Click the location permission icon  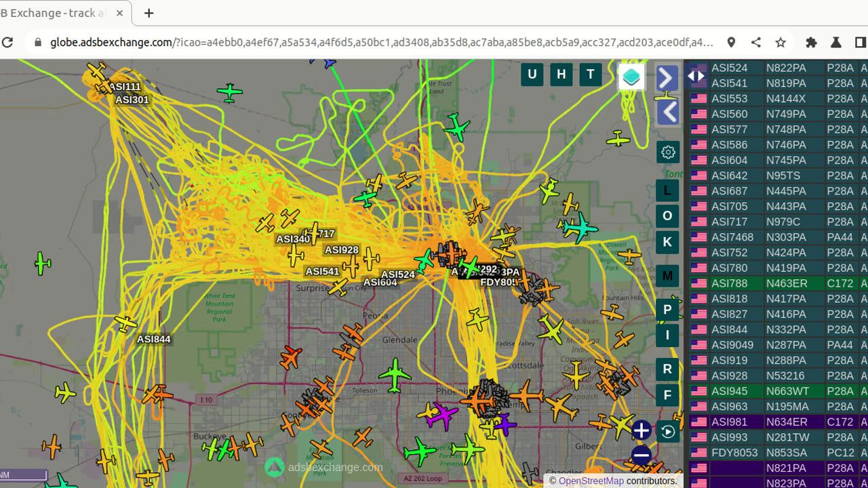[x=731, y=42]
